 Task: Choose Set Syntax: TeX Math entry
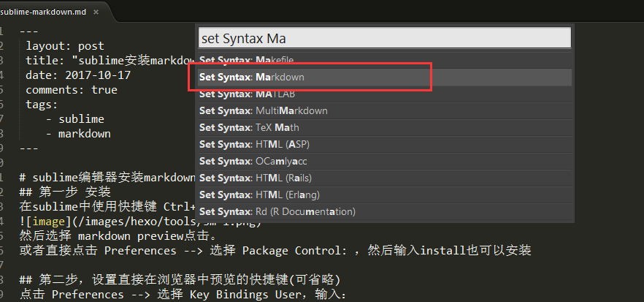pyautogui.click(x=385, y=127)
